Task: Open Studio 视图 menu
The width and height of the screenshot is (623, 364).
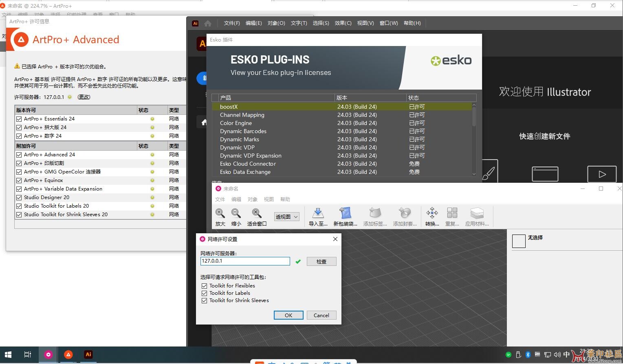Action: point(269,200)
